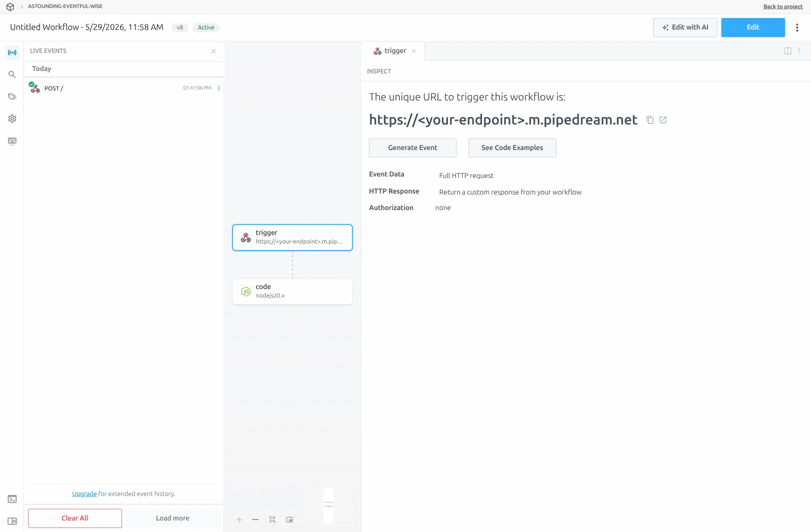Fit workflow to view icon
811x532 pixels.
272,520
